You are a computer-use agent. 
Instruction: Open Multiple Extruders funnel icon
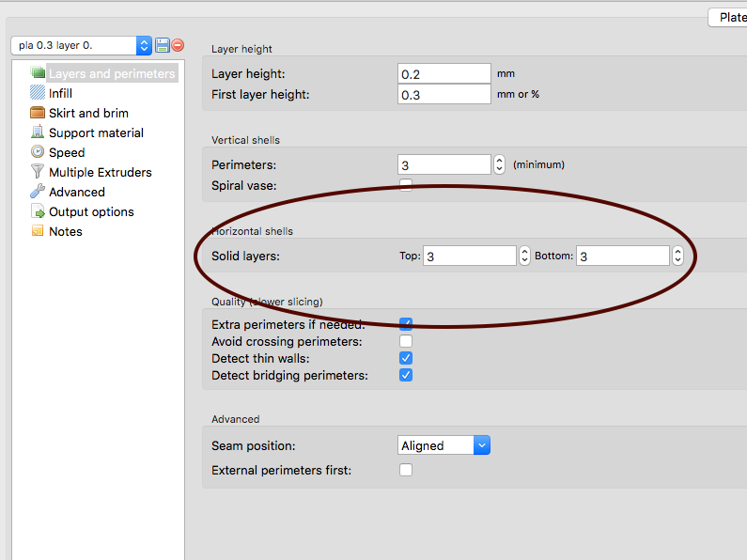38,172
